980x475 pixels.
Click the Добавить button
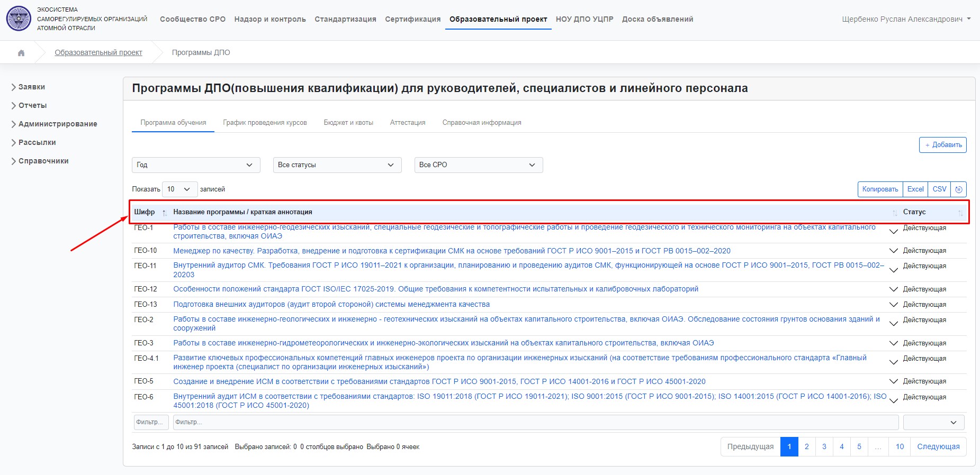click(x=943, y=145)
